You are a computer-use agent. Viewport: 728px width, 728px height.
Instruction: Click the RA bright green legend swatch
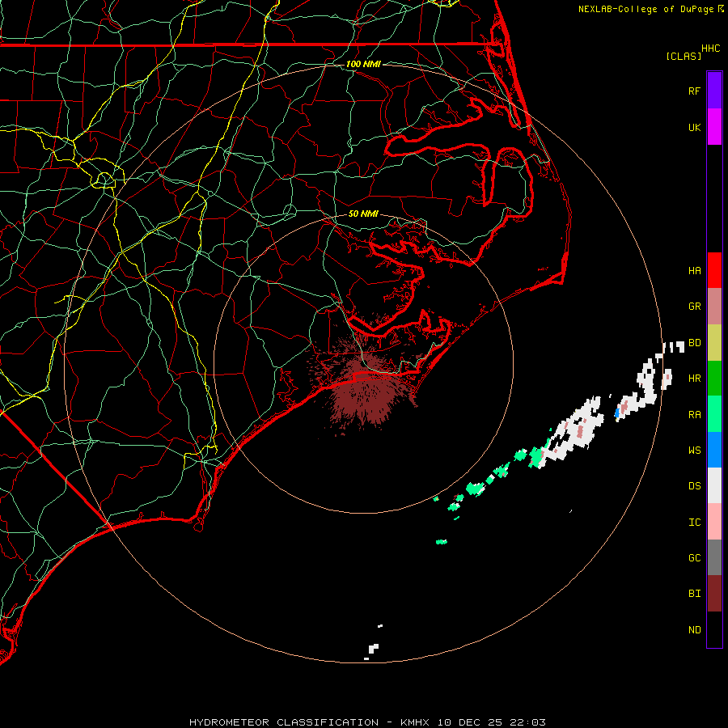tap(714, 414)
